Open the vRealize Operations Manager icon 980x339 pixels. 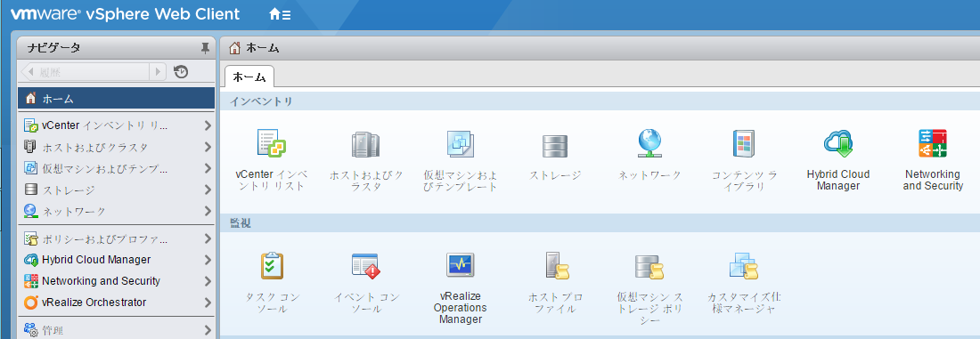click(x=460, y=265)
